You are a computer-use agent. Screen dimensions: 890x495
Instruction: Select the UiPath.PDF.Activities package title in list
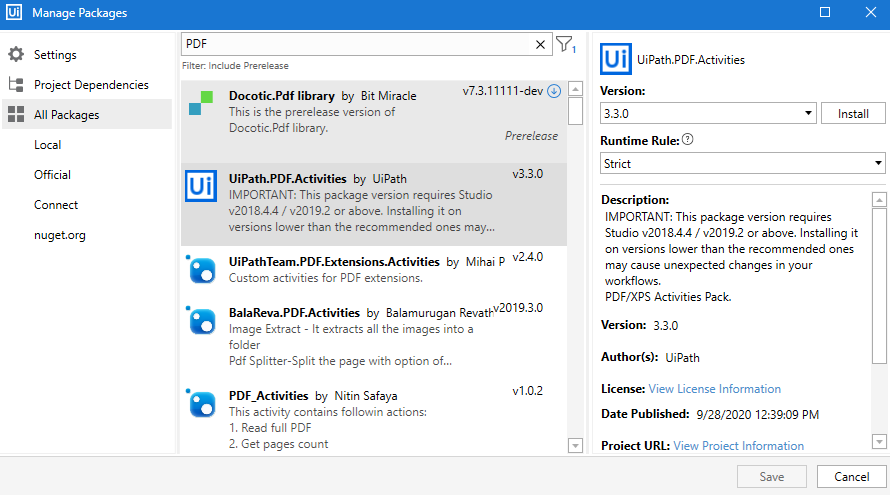click(287, 179)
